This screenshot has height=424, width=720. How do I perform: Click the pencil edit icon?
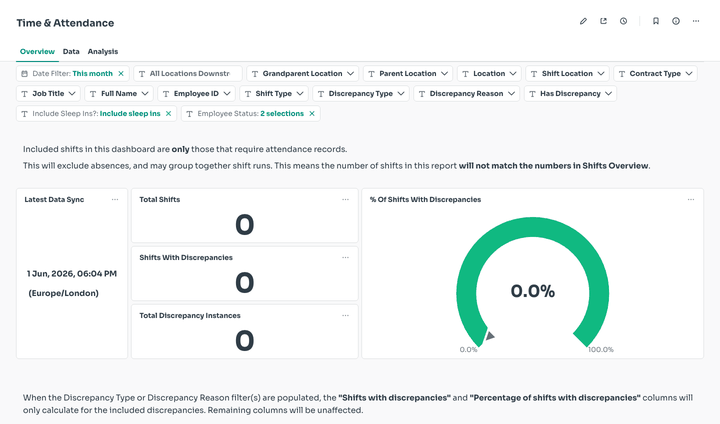(x=583, y=21)
